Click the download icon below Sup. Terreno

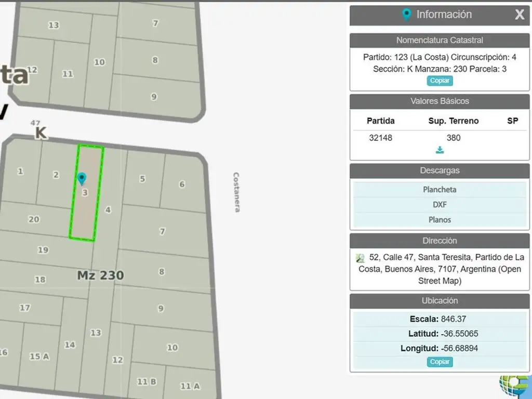pyautogui.click(x=440, y=150)
